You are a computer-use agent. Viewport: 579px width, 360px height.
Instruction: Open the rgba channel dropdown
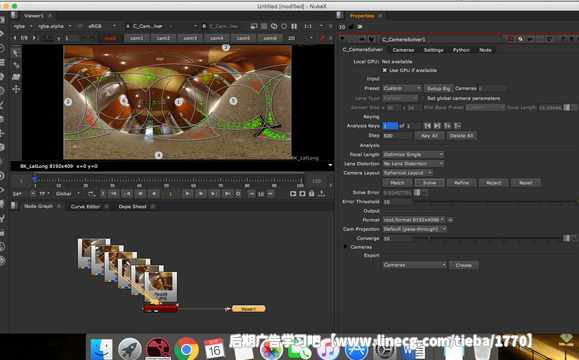click(23, 26)
